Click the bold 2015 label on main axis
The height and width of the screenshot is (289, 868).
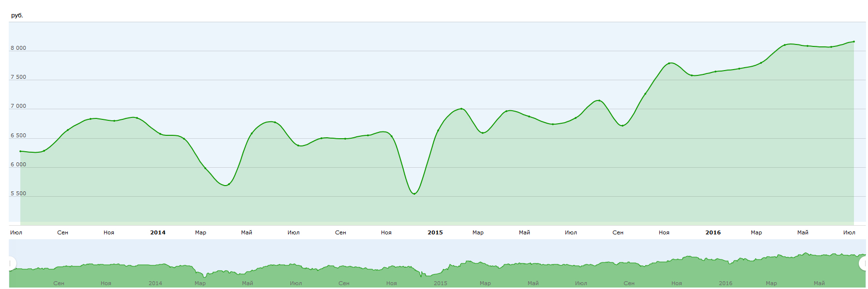[x=435, y=232]
